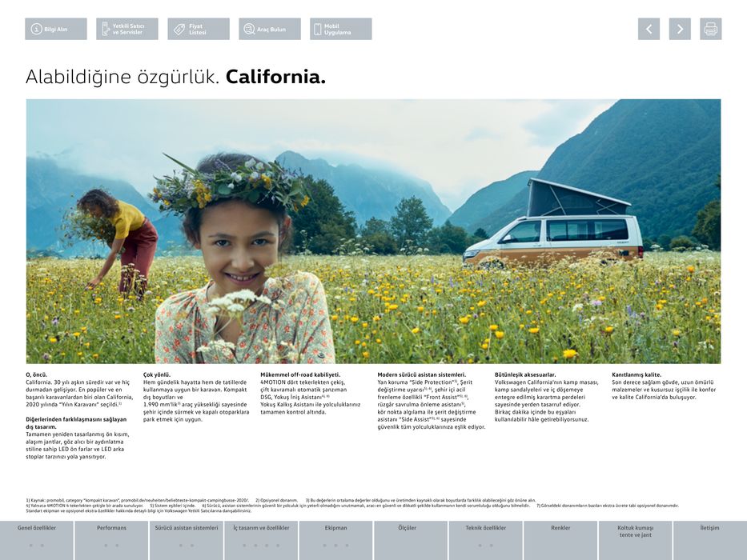Click the headline Alabildiğine özgürlük. California.

175,77
